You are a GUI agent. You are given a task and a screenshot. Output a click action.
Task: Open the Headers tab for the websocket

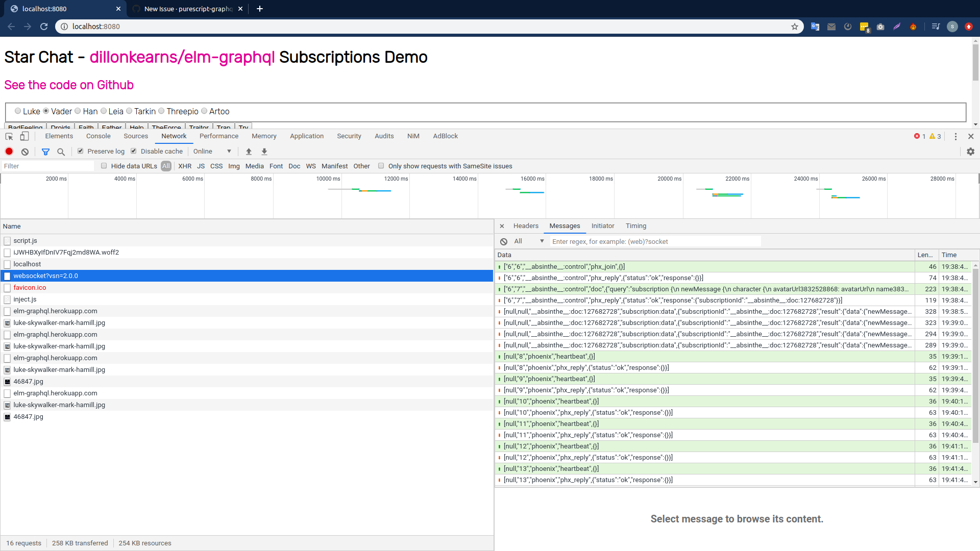point(525,226)
